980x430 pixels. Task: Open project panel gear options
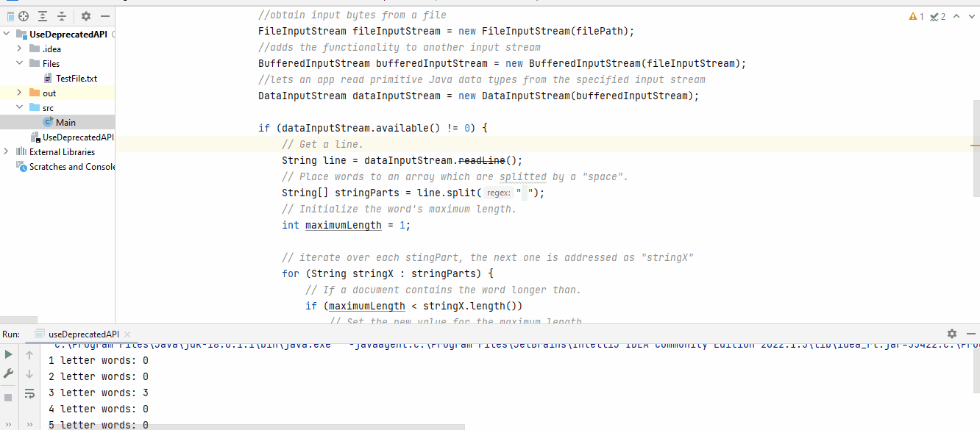86,16
